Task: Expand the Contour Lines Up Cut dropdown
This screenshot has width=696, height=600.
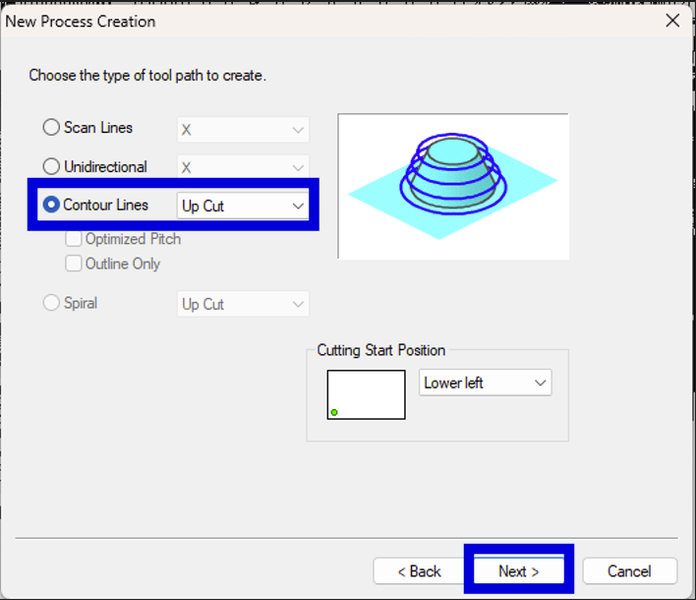Action: tap(243, 205)
